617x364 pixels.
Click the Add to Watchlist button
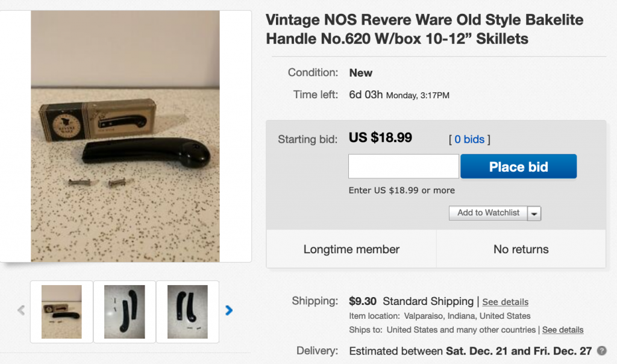coord(488,213)
